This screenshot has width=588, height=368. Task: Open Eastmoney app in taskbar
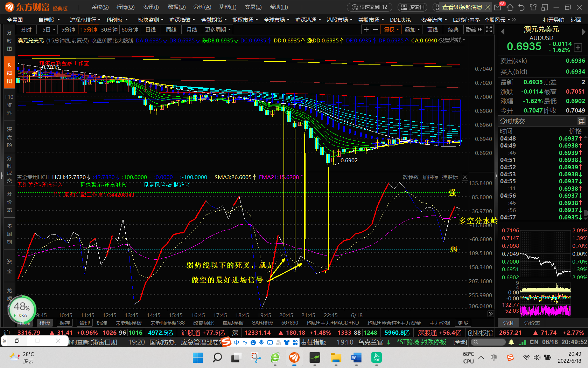pos(294,357)
